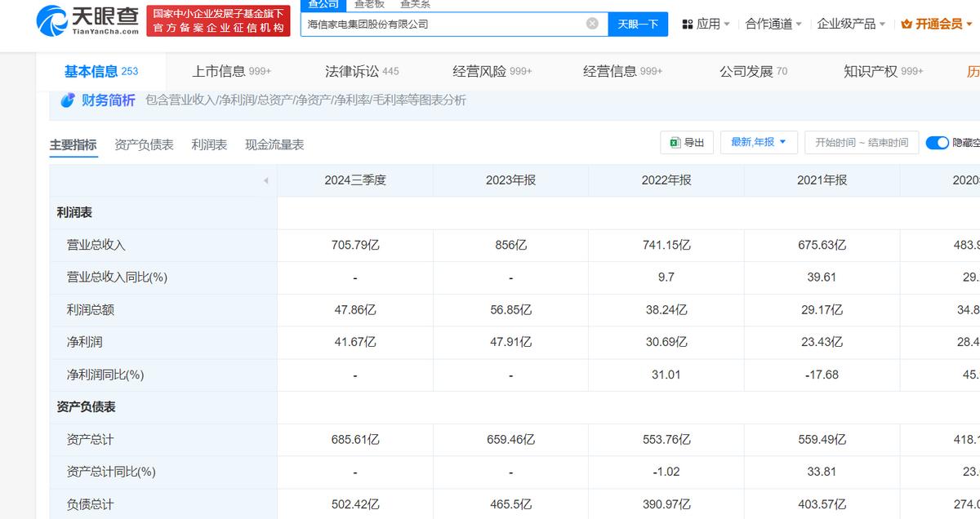Image resolution: width=980 pixels, height=519 pixels.
Task: Click the 应用 grid icon
Action: coord(687,24)
